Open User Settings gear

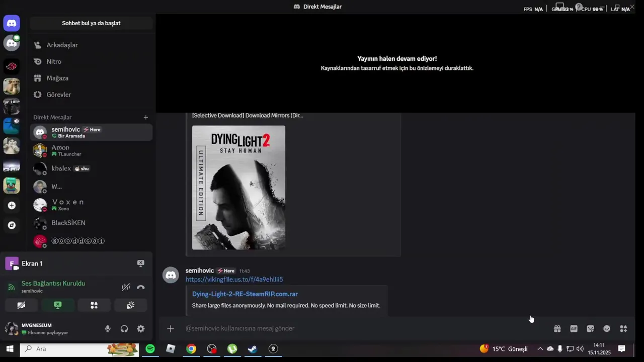141,329
